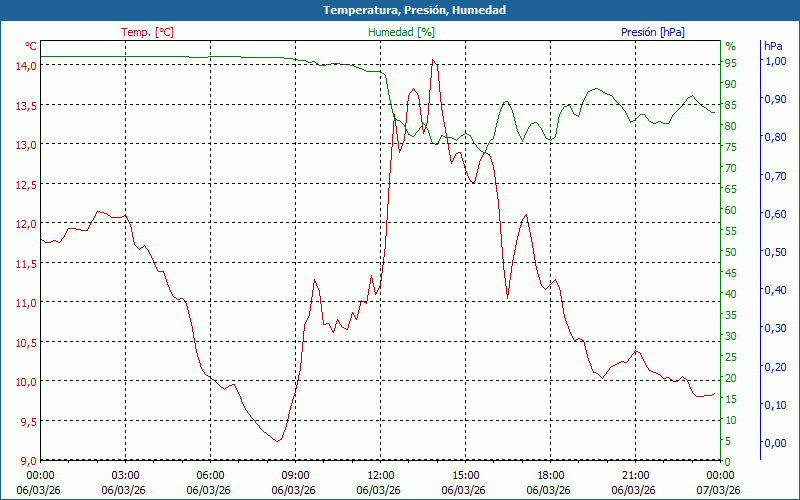Select the green Humedad [%] legend label
The image size is (800, 500).
click(x=402, y=32)
